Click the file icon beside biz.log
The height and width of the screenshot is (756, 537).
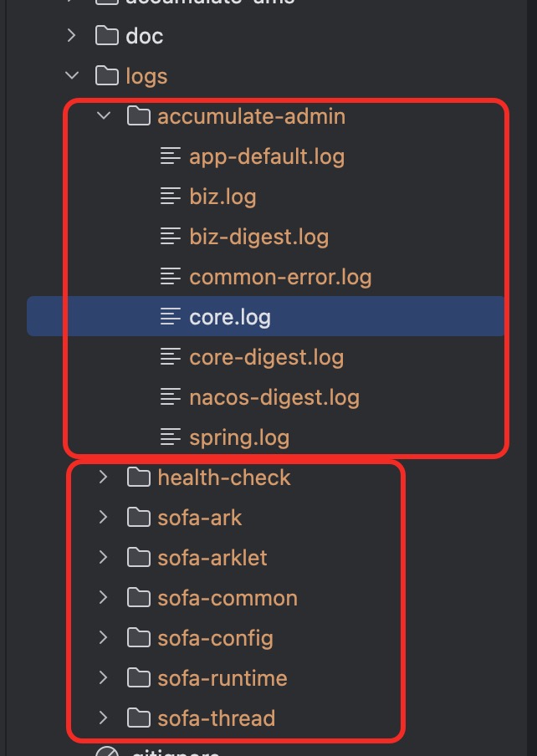[171, 197]
